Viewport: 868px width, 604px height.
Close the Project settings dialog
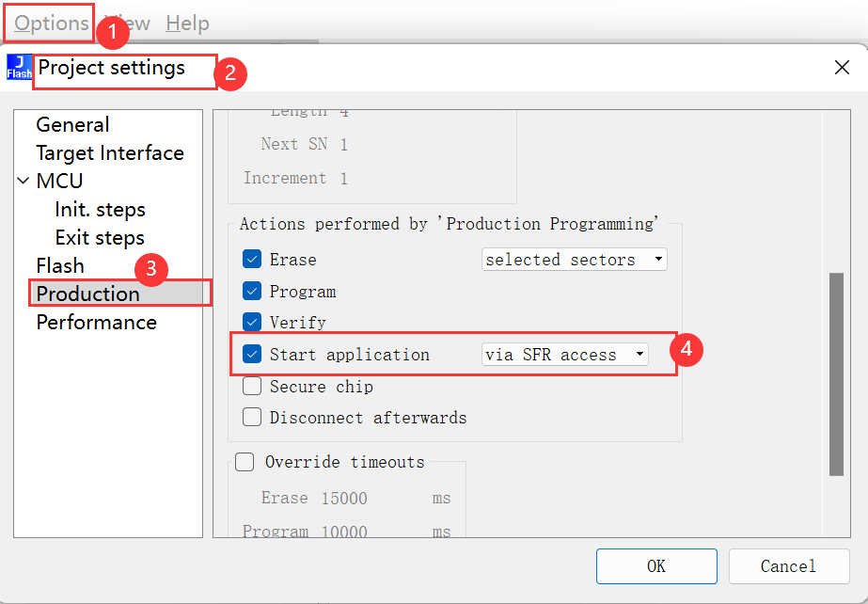[842, 67]
